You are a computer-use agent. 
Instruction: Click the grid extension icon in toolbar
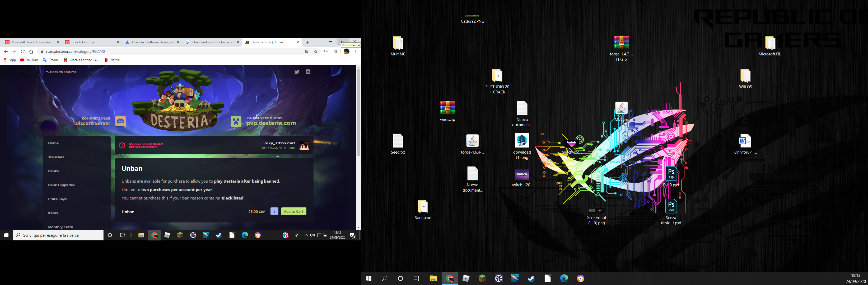[x=335, y=51]
